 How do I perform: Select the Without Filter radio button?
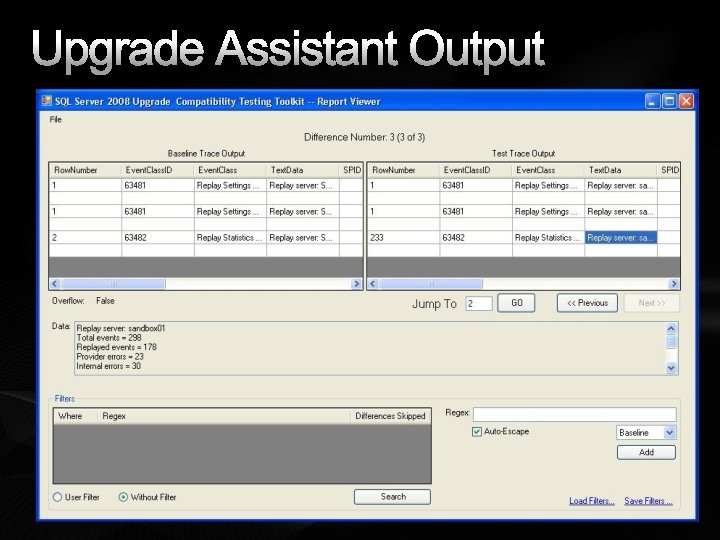[x=123, y=497]
